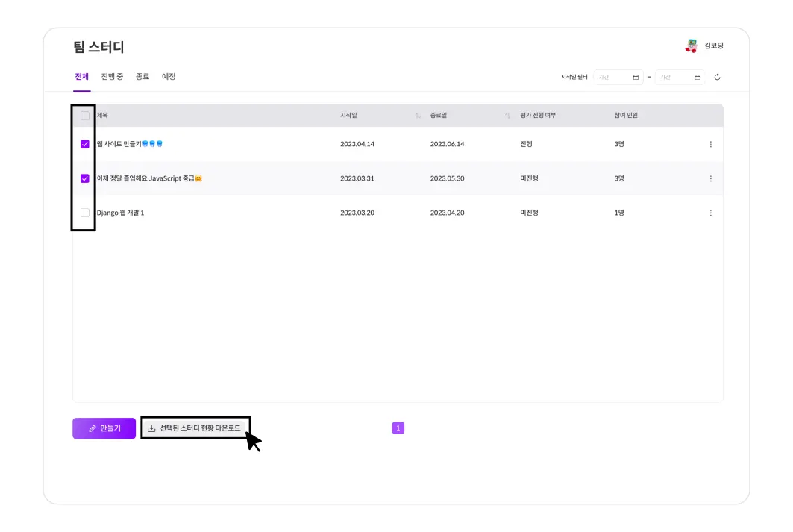Image resolution: width=793 pixels, height=532 pixels.
Task: Sort by 시작일 column sort arrows
Action: coord(418,116)
